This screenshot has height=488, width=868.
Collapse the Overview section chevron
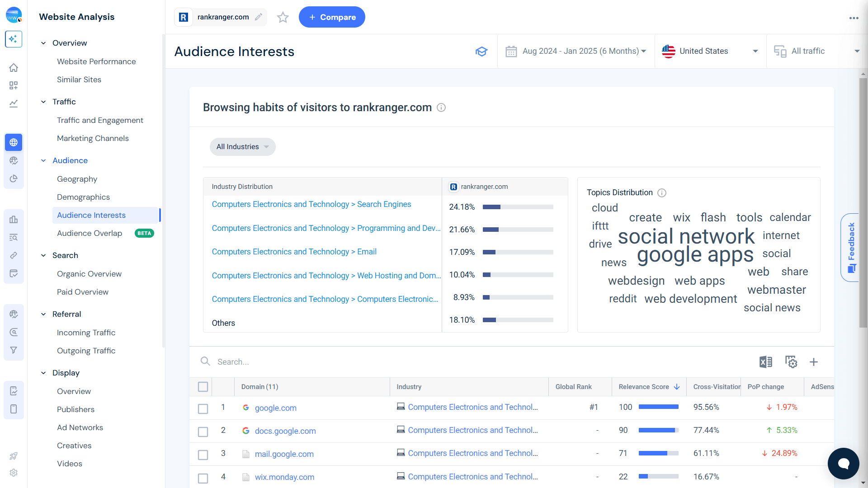pos(43,43)
